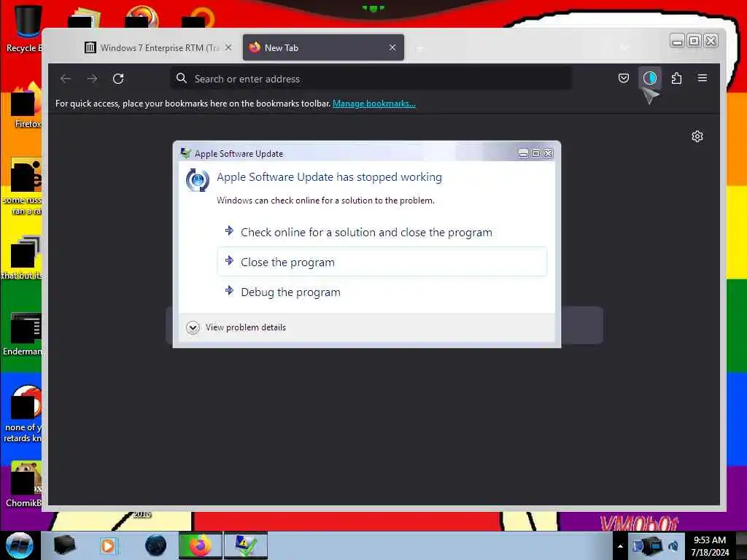Open the list all tabs chevron
This screenshot has height=560, width=747.
tap(624, 47)
